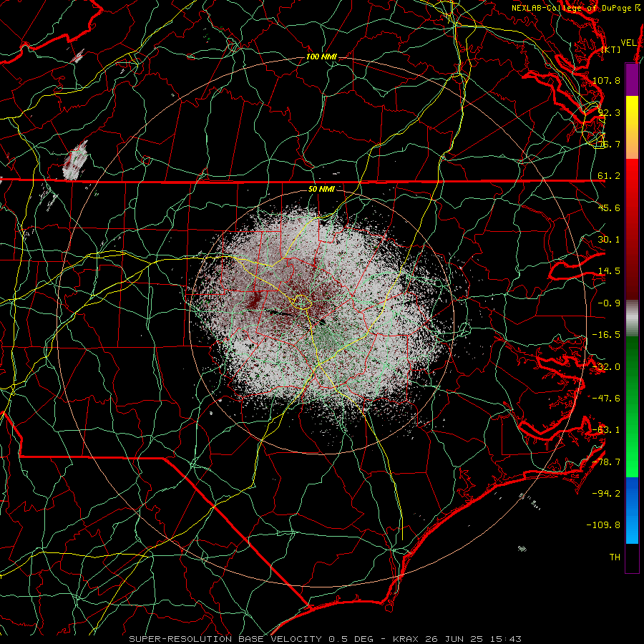
Task: Click the 100 NMI range ring label
Action: (321, 57)
